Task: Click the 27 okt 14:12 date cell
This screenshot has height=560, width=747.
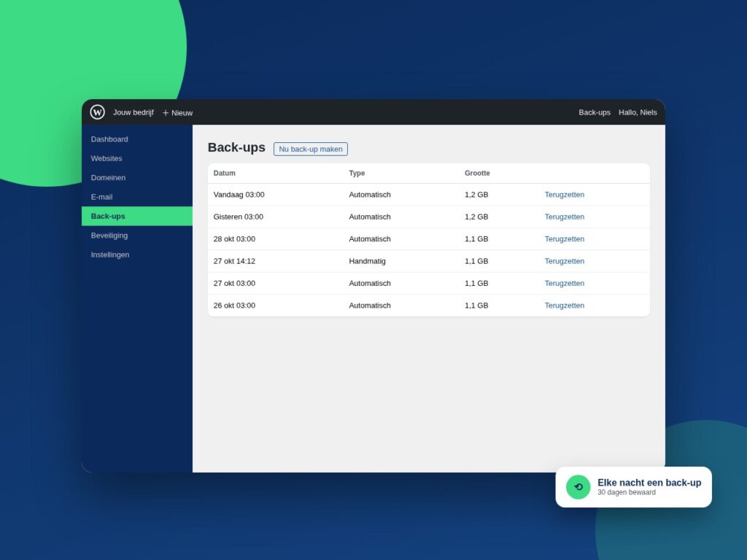Action: click(234, 261)
